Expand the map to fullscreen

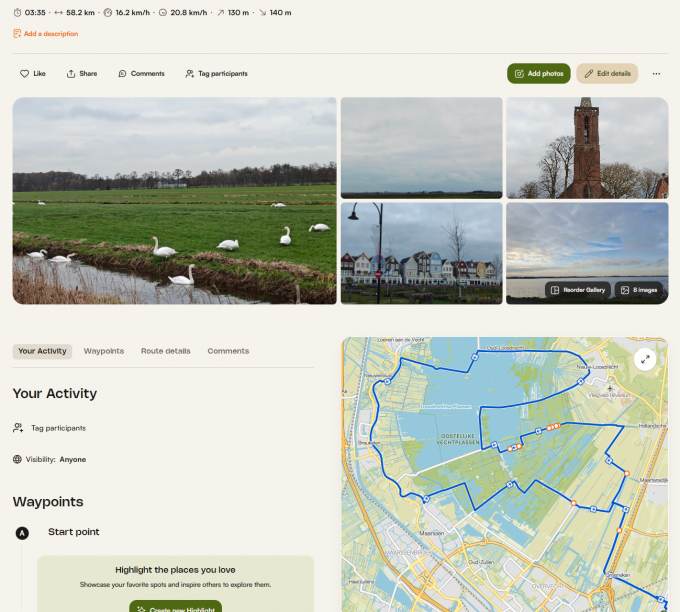[x=645, y=359]
